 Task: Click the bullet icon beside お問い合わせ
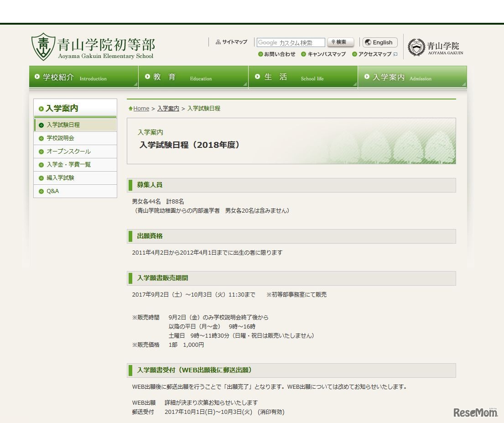tap(260, 54)
